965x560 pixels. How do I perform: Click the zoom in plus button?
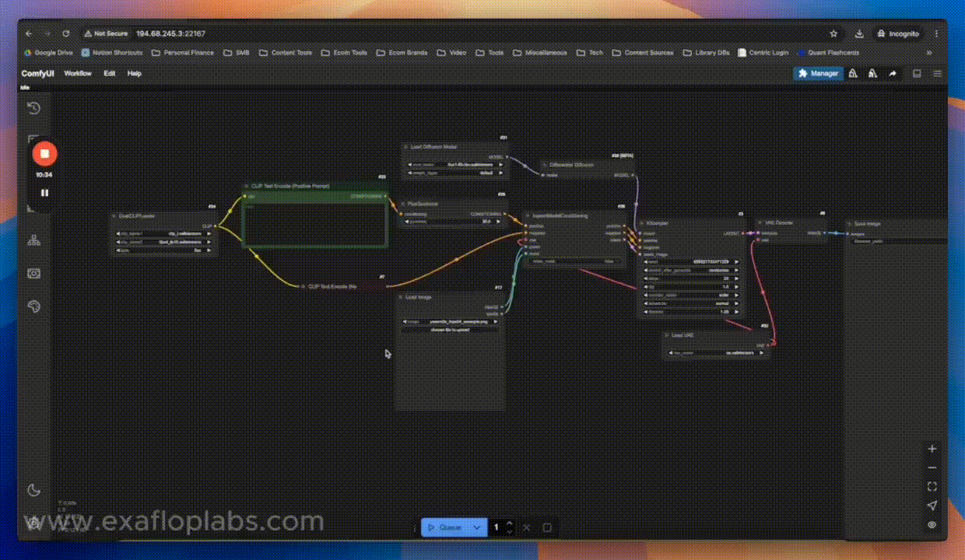(932, 449)
